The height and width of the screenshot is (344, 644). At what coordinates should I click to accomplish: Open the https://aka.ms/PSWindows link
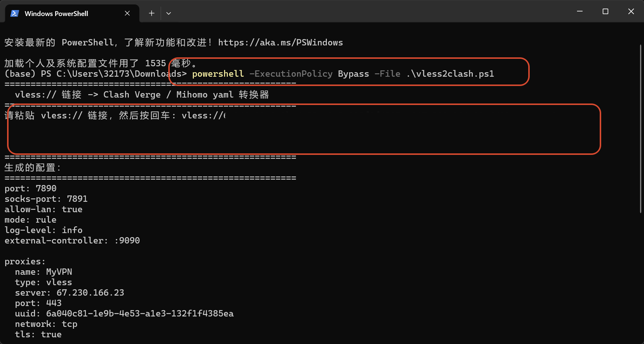pos(280,42)
